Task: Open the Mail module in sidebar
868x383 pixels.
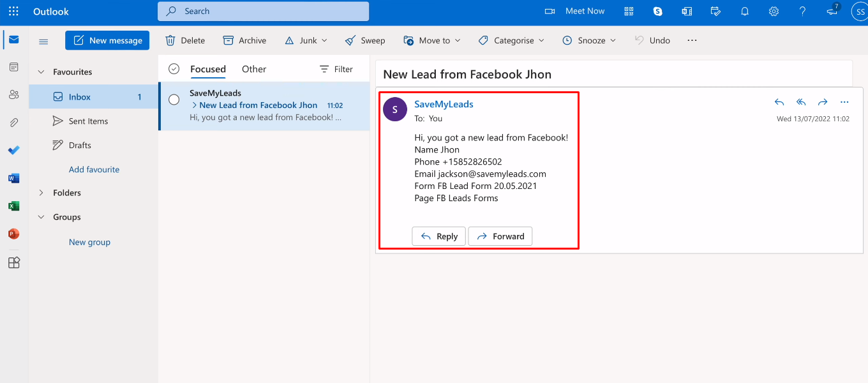Action: [13, 40]
